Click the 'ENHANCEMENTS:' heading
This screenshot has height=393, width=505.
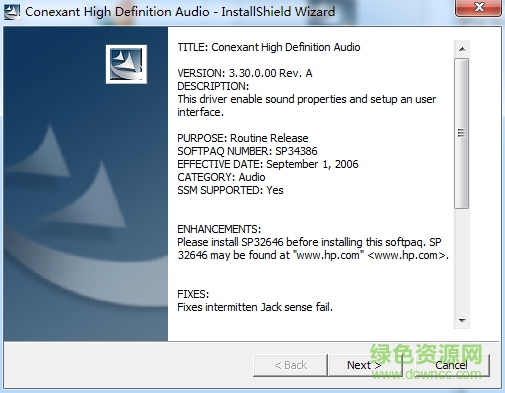click(219, 229)
